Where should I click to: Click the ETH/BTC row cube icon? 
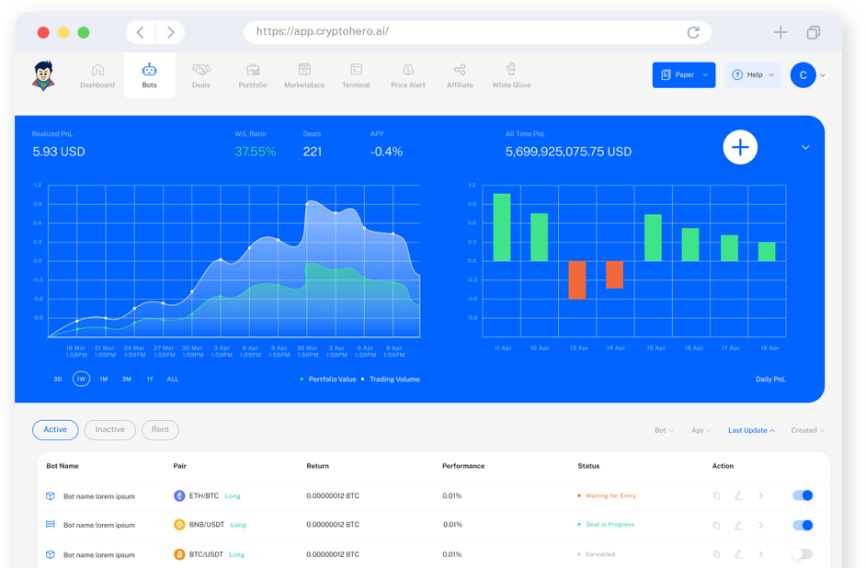pos(50,496)
